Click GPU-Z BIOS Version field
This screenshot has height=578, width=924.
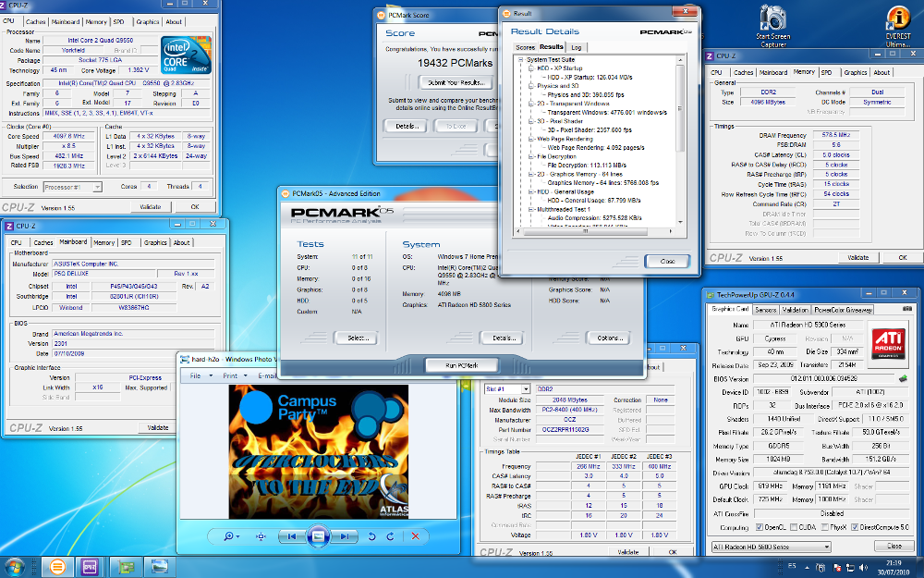coord(824,378)
